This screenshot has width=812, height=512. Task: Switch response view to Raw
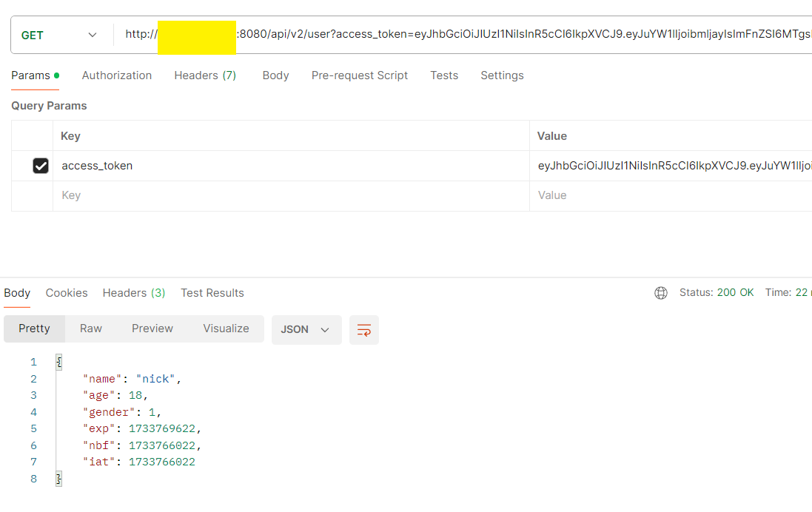point(91,329)
